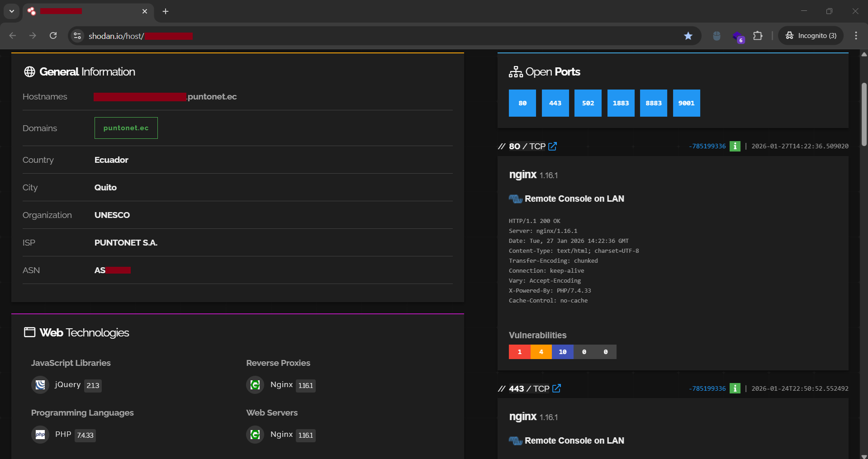Viewport: 868px width, 459px height.
Task: Open the puntonet.ec domain link
Action: [126, 128]
